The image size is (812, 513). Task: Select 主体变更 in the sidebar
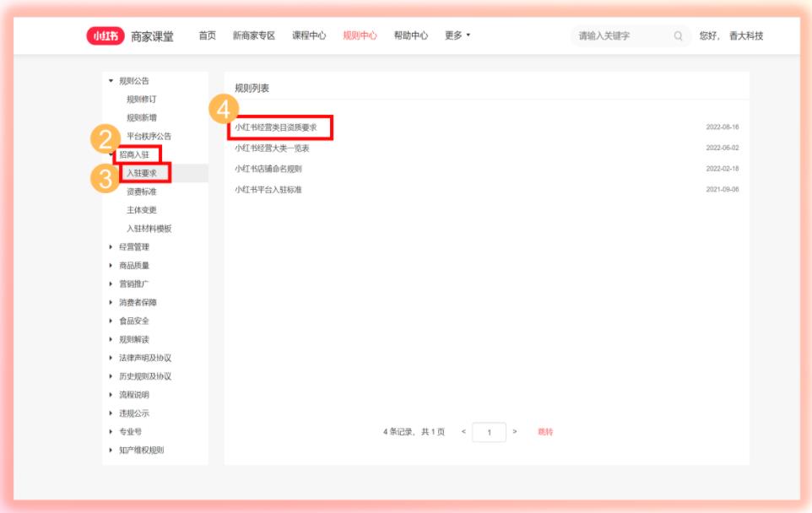[x=141, y=209]
